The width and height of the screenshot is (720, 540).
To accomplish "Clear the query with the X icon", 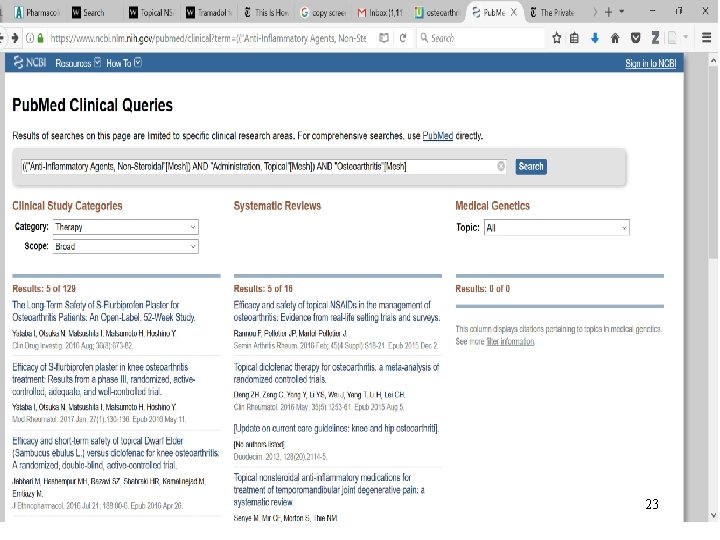I will coord(501,166).
